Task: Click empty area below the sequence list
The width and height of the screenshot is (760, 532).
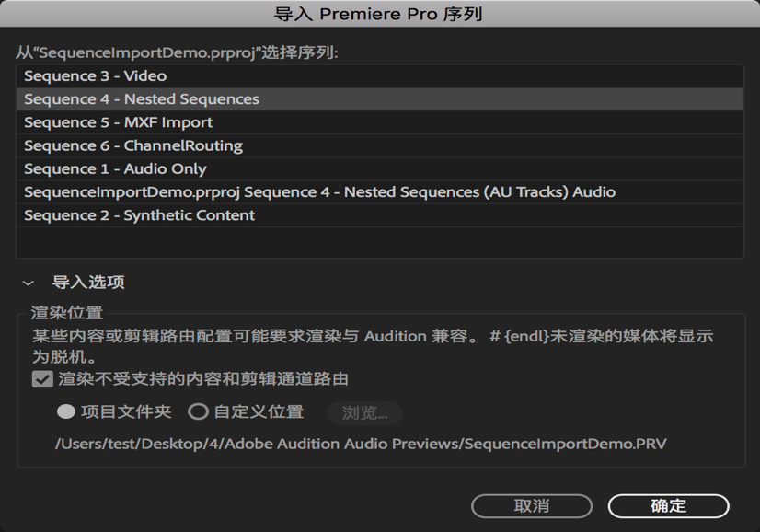Action: (379, 242)
